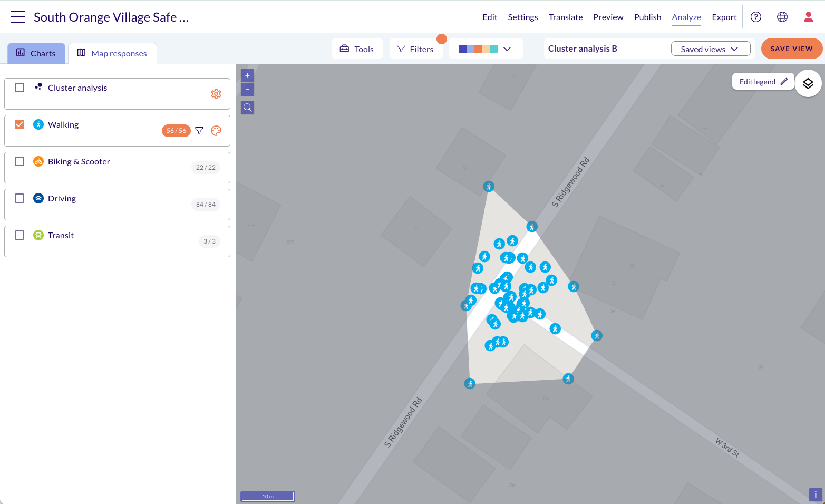Click the Walking layer filter funnel icon
The width and height of the screenshot is (825, 504).
point(199,131)
